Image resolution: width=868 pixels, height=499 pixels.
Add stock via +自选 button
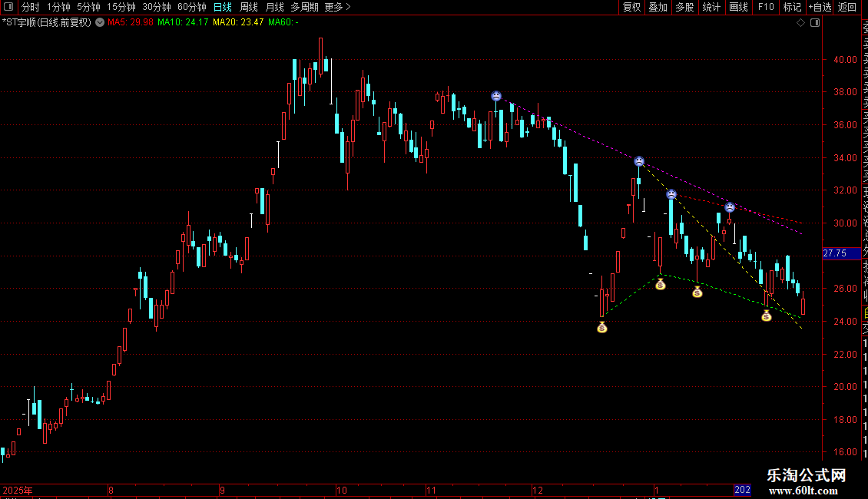tap(820, 7)
